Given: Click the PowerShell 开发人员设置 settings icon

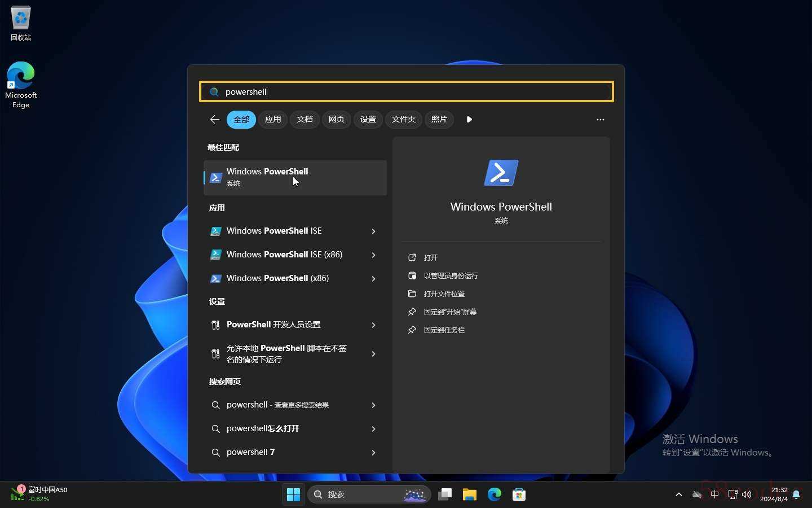Looking at the screenshot, I should [x=215, y=325].
